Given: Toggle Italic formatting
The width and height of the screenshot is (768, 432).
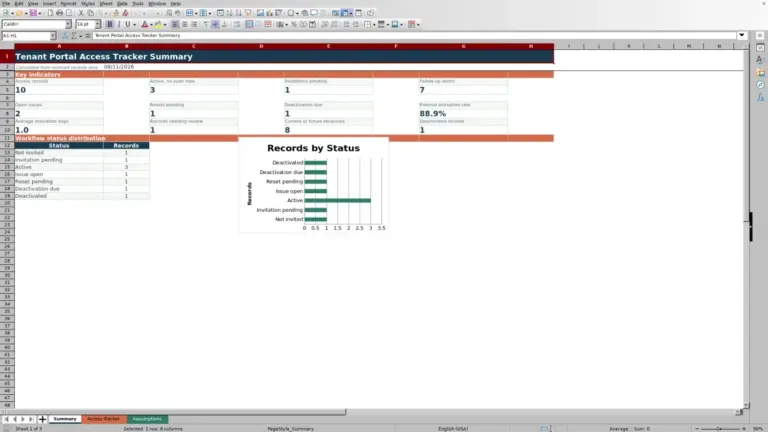Looking at the screenshot, I should click(x=119, y=24).
